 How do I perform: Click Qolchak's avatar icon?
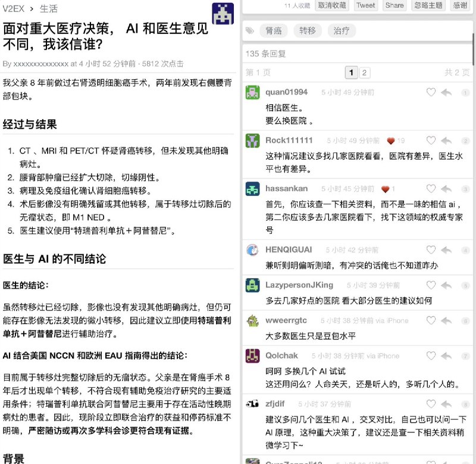click(252, 356)
